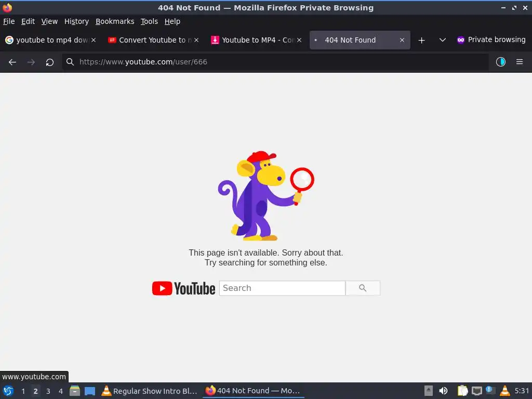The height and width of the screenshot is (399, 532).
Task: Click the YouTube search magnifier button
Action: [363, 288]
